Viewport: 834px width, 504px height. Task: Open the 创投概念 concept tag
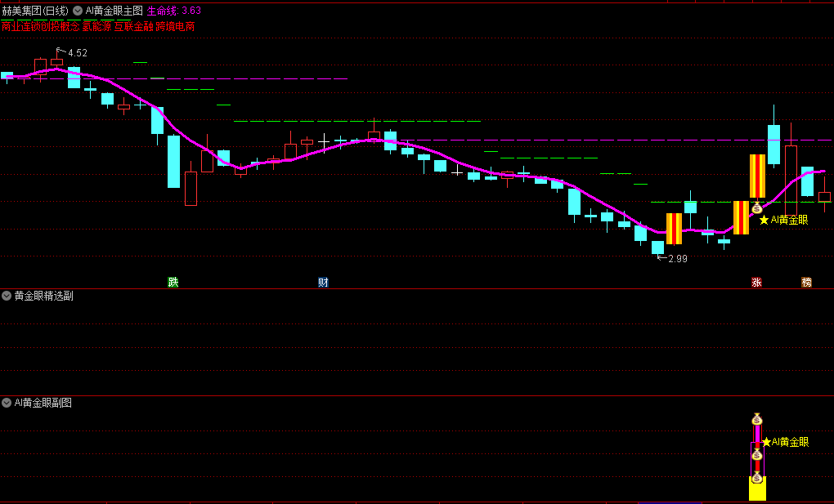pyautogui.click(x=60, y=27)
